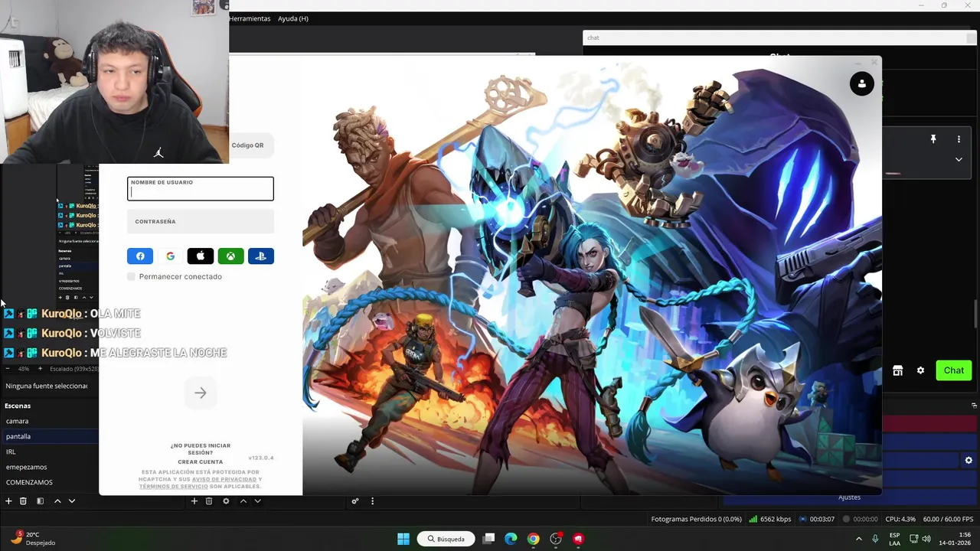Open Windows Start menu
Viewport: 980px width, 551px height.
403,539
